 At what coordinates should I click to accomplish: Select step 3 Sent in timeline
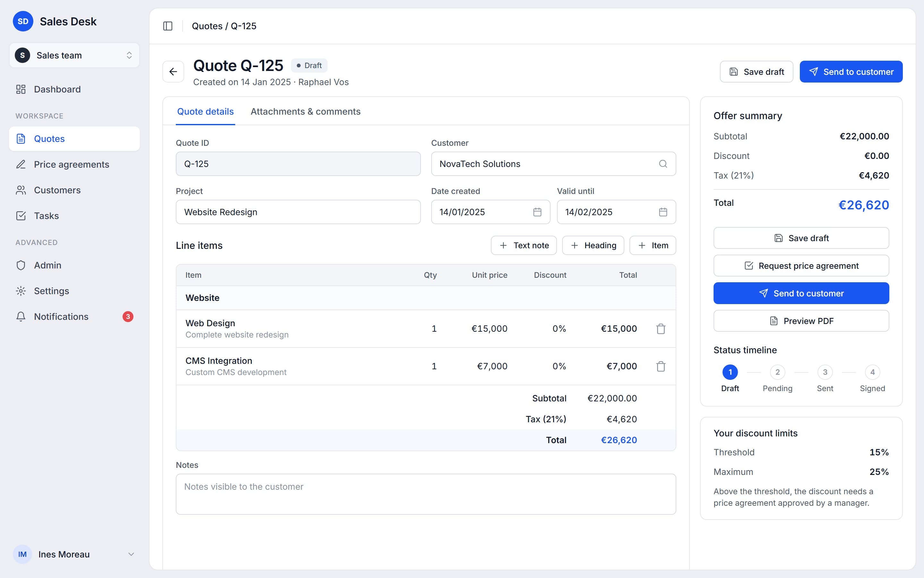(x=825, y=372)
